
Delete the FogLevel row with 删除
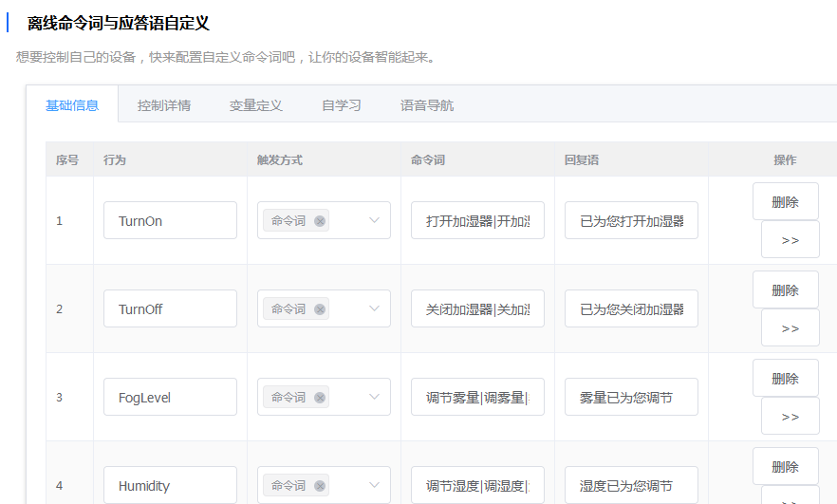(785, 379)
